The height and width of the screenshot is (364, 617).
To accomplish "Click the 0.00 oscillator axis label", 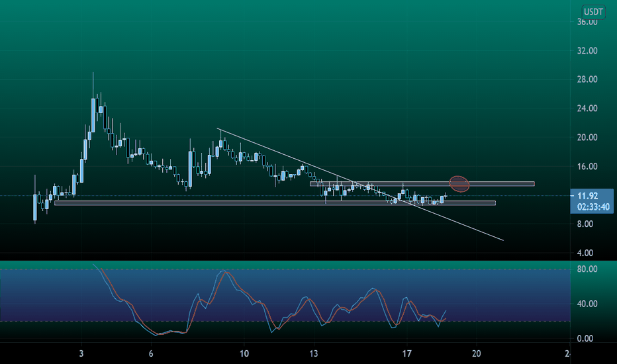I will (x=585, y=338).
